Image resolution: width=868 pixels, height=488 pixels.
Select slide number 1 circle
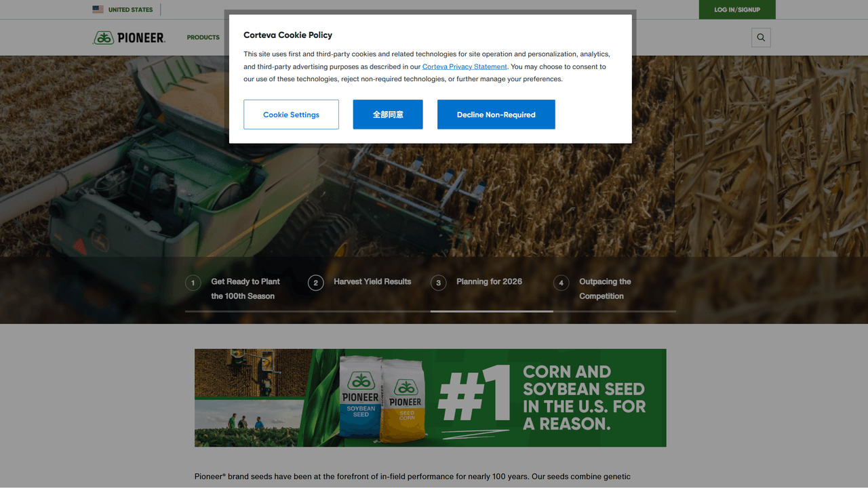click(x=193, y=283)
